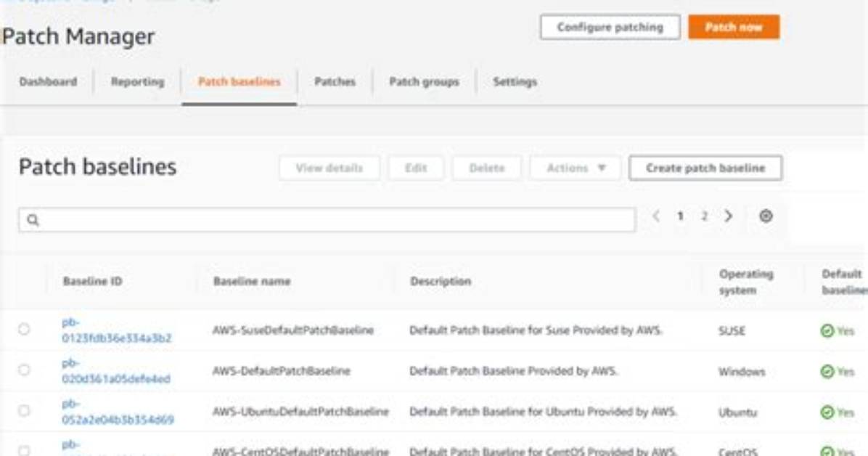Click the Ubuntu operating system cell

click(737, 412)
